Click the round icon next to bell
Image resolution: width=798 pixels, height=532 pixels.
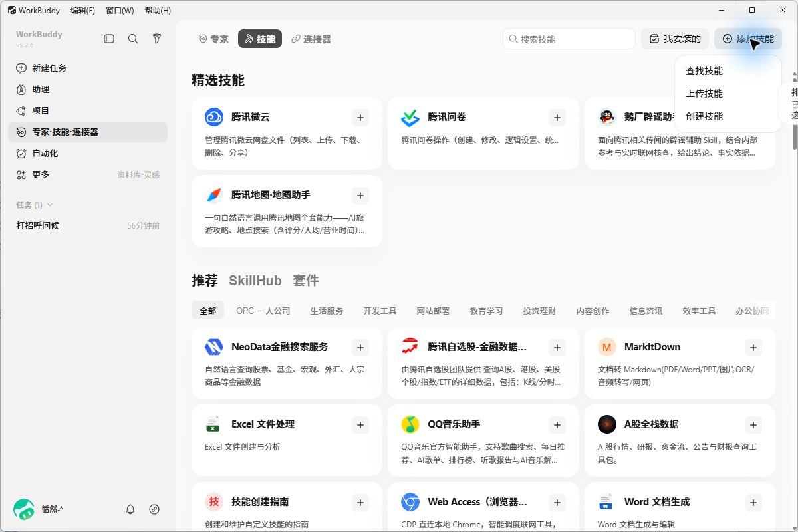click(x=154, y=509)
